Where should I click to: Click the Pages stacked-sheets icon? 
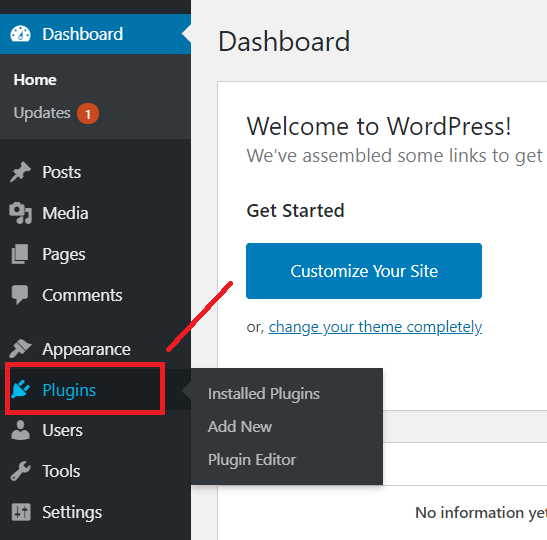pos(20,254)
